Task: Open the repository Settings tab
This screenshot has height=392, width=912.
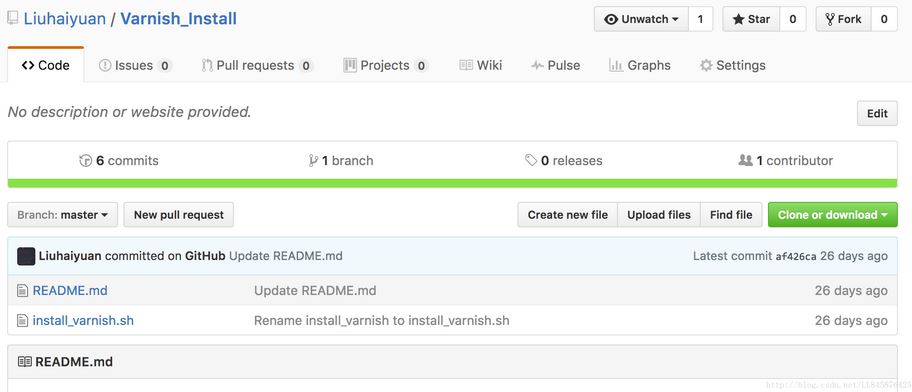Action: (732, 65)
